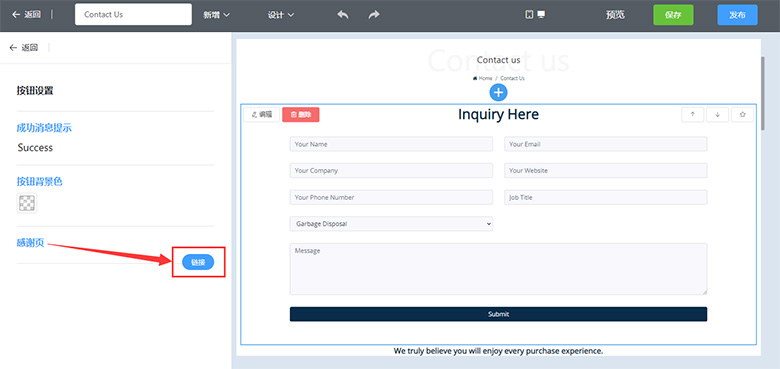Edit the Success message text
The width and height of the screenshot is (780, 369).
(35, 148)
